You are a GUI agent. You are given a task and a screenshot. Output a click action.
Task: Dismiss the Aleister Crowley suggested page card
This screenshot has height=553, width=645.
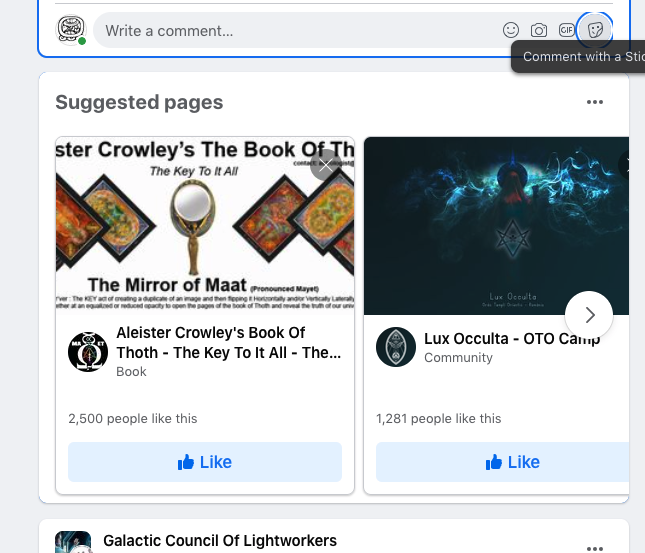(x=326, y=165)
